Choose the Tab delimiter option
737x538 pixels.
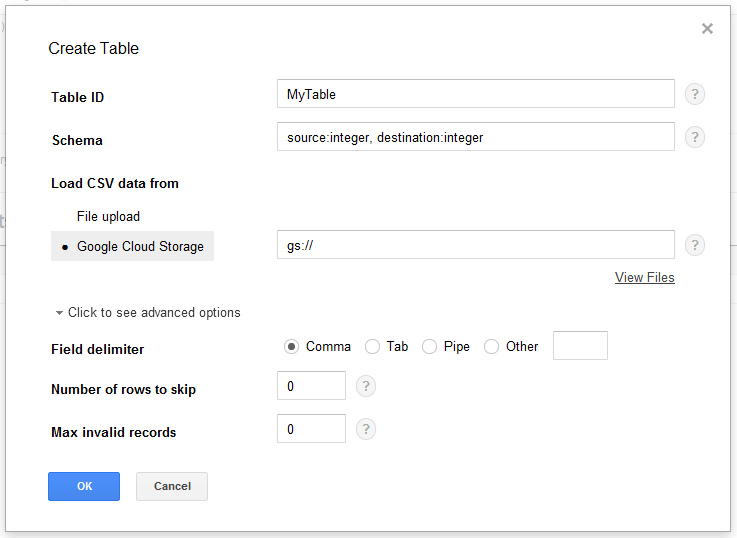[372, 347]
